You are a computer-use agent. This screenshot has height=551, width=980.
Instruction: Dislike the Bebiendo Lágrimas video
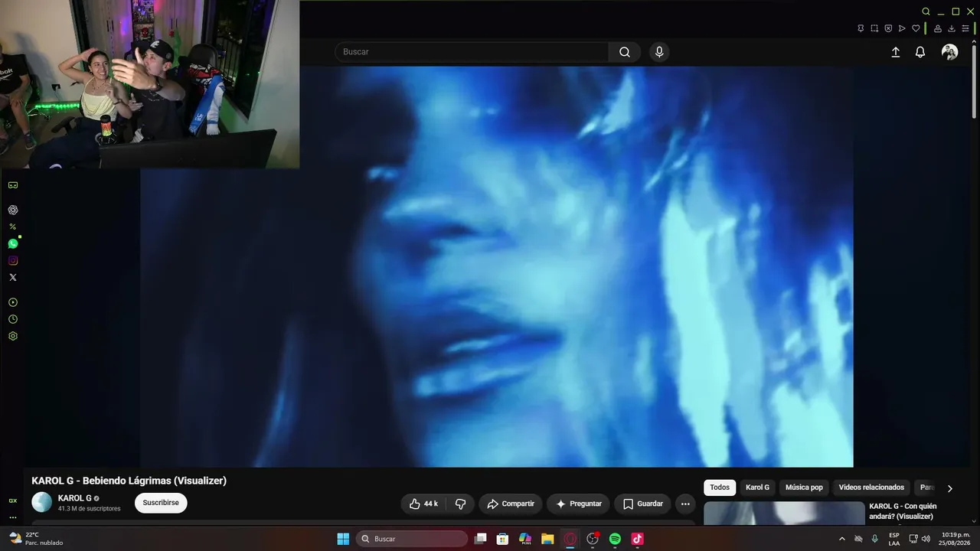(x=460, y=504)
